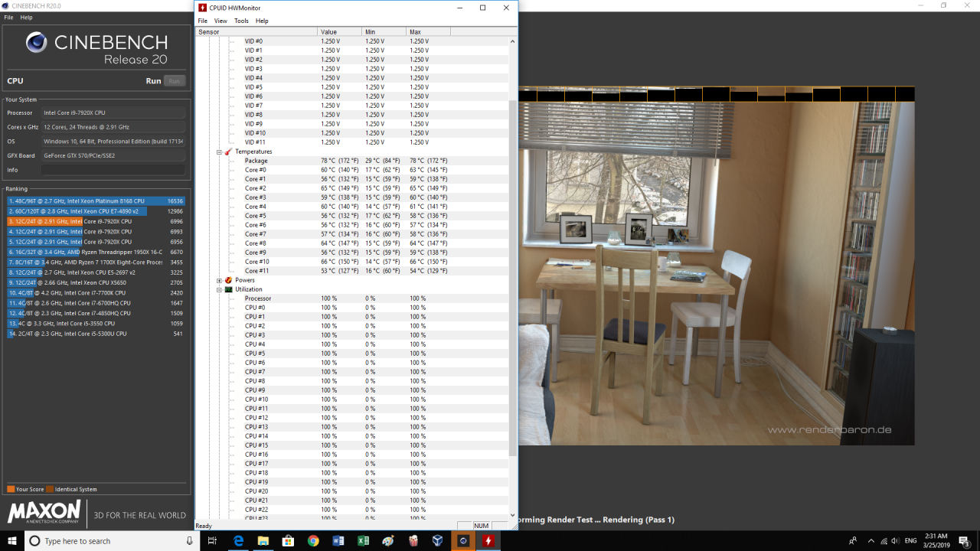Click the Sensor column header

256,32
